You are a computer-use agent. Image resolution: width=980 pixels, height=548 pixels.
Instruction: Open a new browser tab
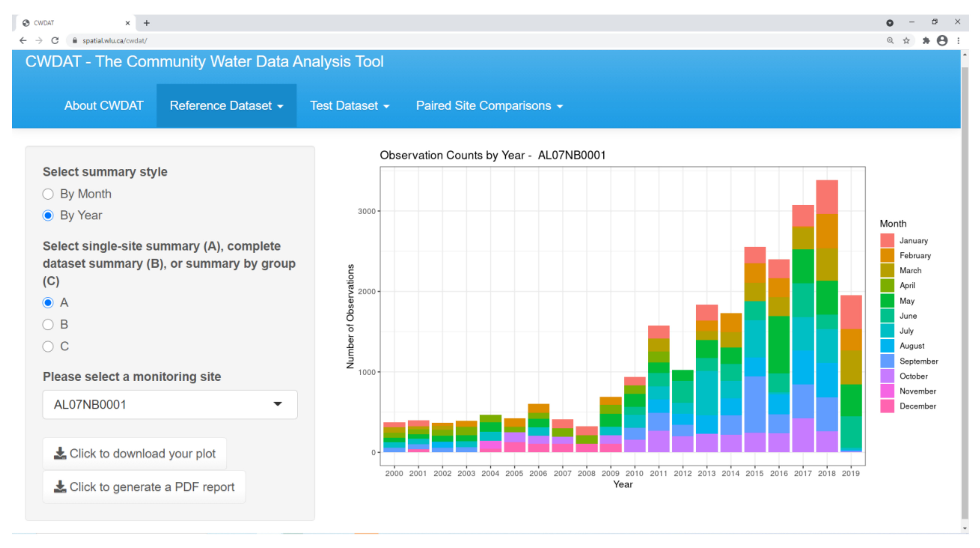tap(147, 23)
